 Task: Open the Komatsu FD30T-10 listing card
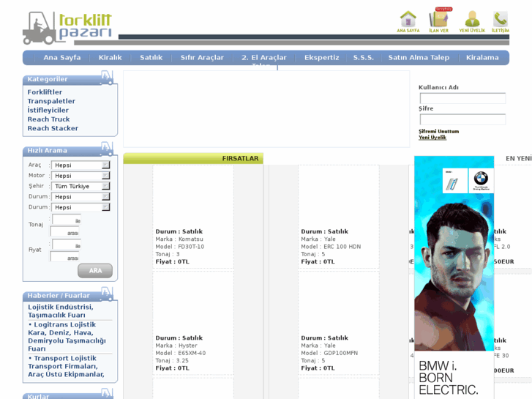193,217
